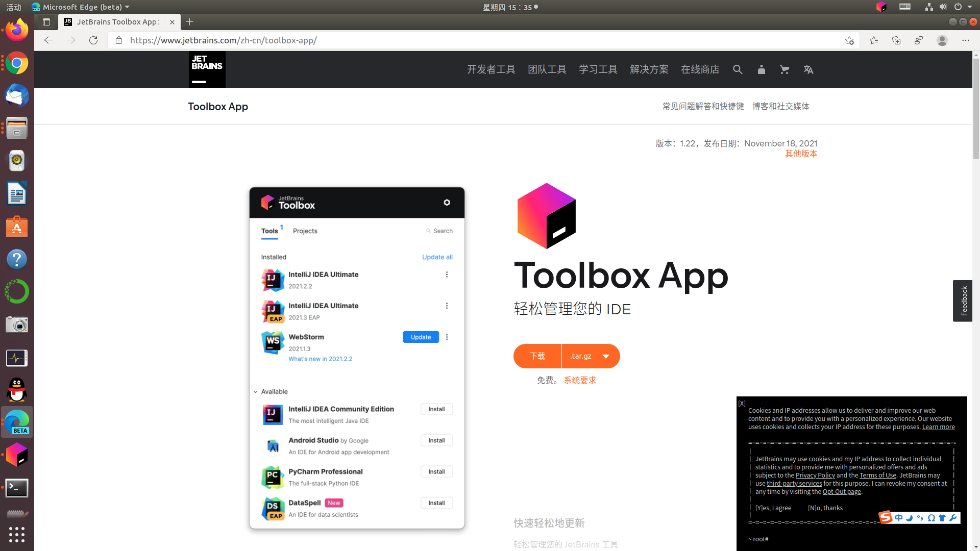Click the orange 下载 button
The image size is (980, 551).
(537, 356)
